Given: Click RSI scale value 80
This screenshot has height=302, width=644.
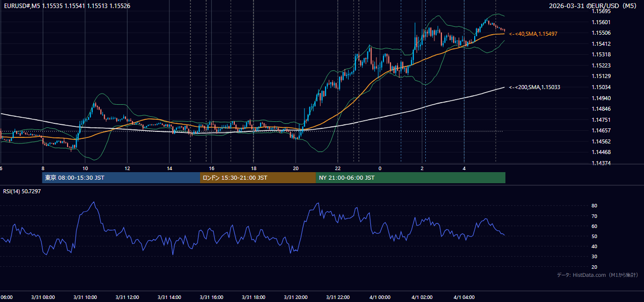Looking at the screenshot, I should [x=594, y=206].
